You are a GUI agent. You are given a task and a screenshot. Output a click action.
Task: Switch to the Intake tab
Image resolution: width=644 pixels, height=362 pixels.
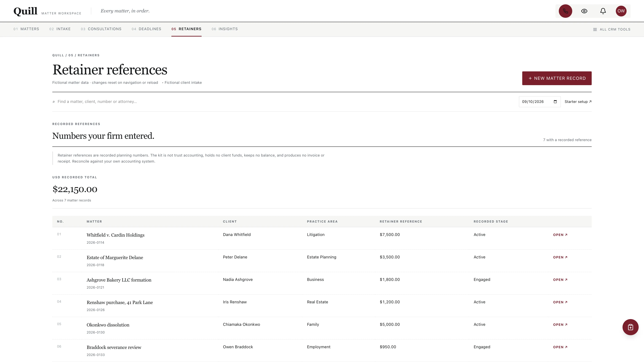click(60, 29)
